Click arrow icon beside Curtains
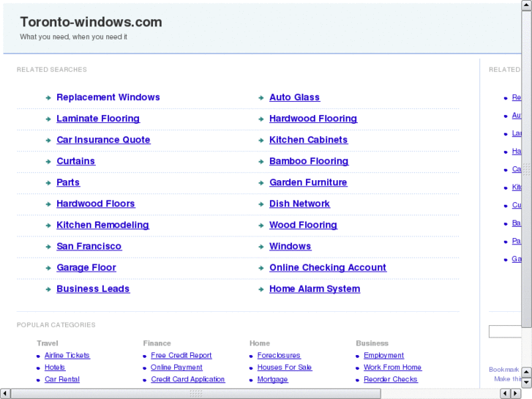Viewport: 532px width, 399px height. point(48,162)
